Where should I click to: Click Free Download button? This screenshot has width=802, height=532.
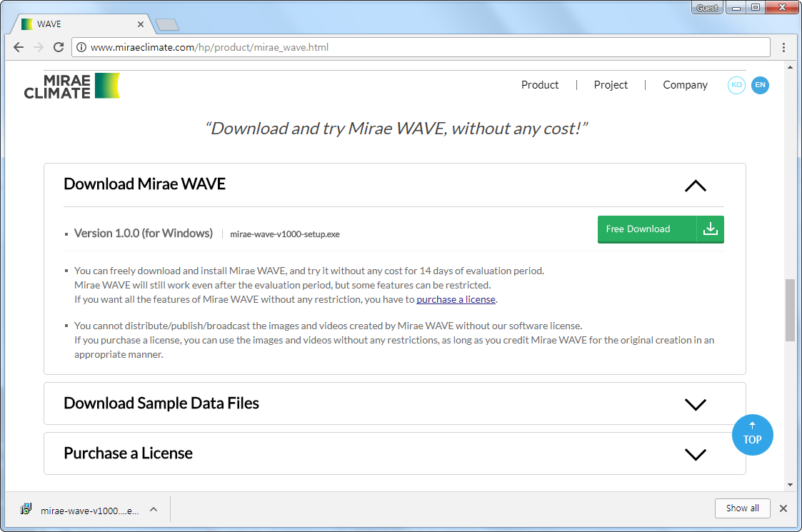pyautogui.click(x=661, y=229)
